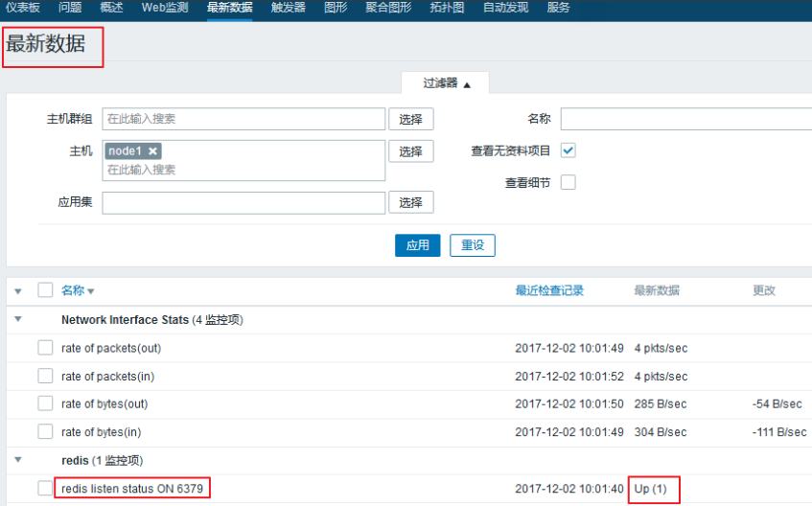
Task: Select redis listen status ON 6379 checkbox
Action: [45, 488]
